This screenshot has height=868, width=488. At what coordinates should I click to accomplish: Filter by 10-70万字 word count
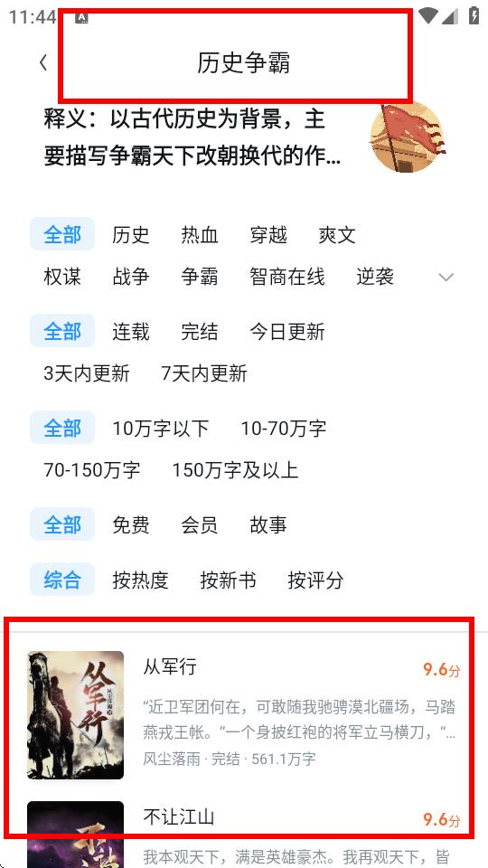click(x=283, y=429)
